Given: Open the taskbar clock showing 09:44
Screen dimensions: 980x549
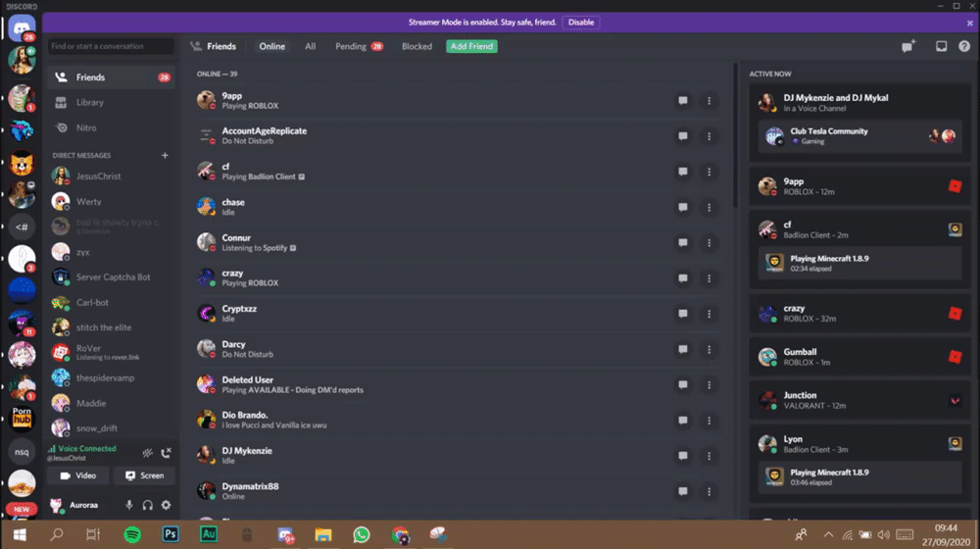Looking at the screenshot, I should point(946,534).
